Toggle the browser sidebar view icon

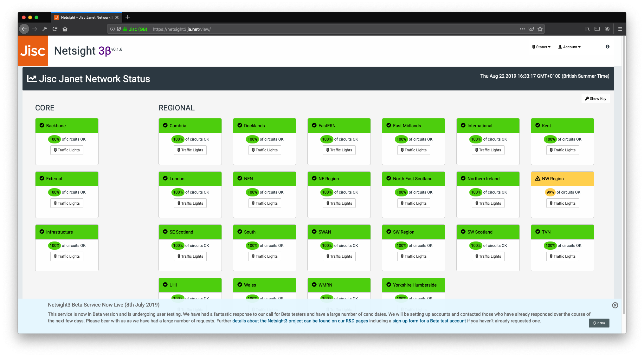(x=597, y=29)
